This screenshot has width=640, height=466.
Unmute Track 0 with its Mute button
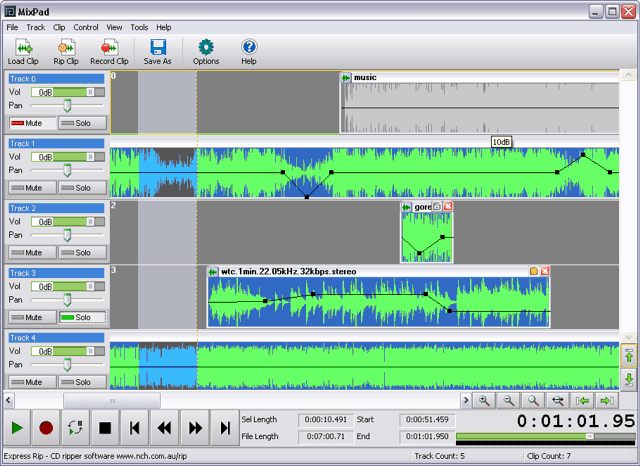click(x=32, y=123)
